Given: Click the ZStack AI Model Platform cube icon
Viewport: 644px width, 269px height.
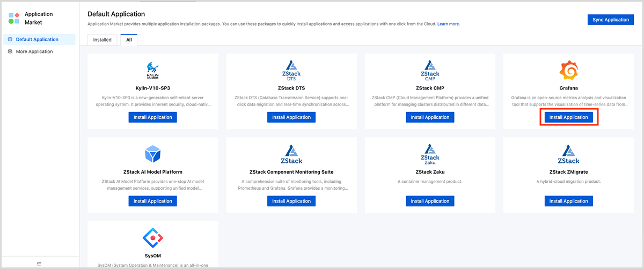Looking at the screenshot, I should point(152,154).
